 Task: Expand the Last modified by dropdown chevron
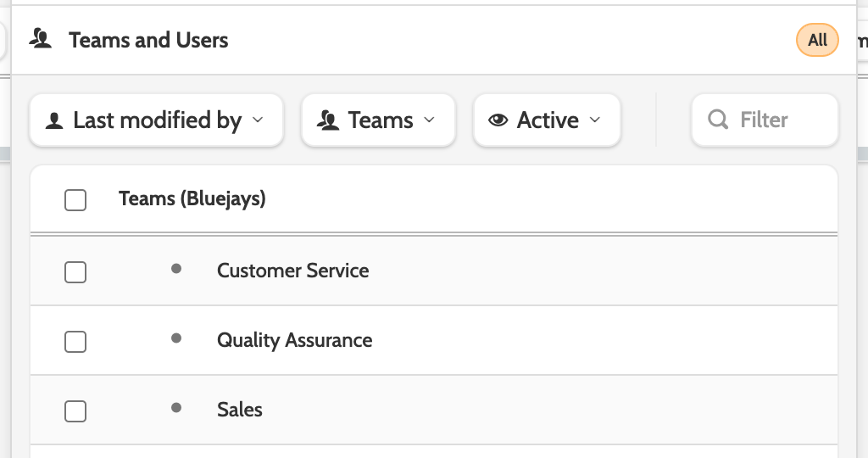pyautogui.click(x=258, y=120)
